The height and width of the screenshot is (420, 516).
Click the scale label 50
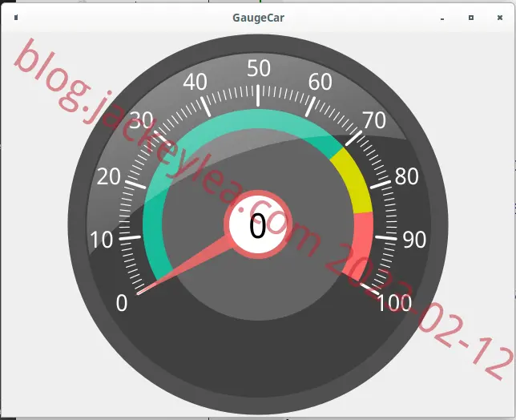(259, 68)
